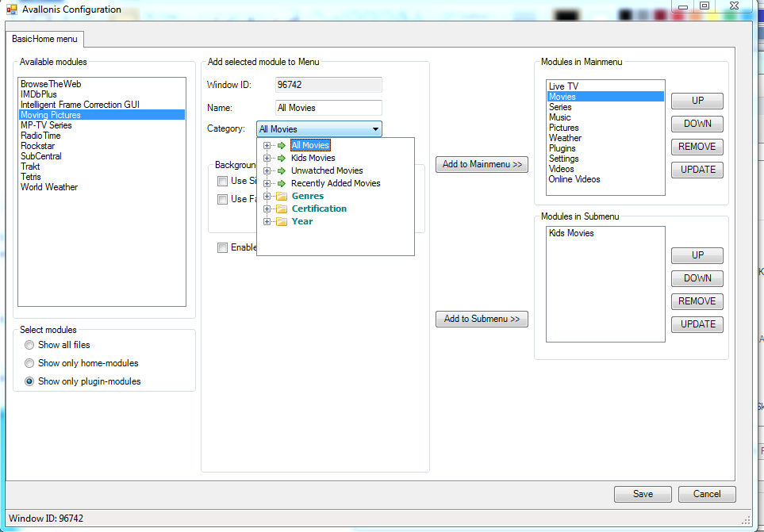Expand the Genres tree node
Viewport: 764px width, 532px height.
(267, 196)
